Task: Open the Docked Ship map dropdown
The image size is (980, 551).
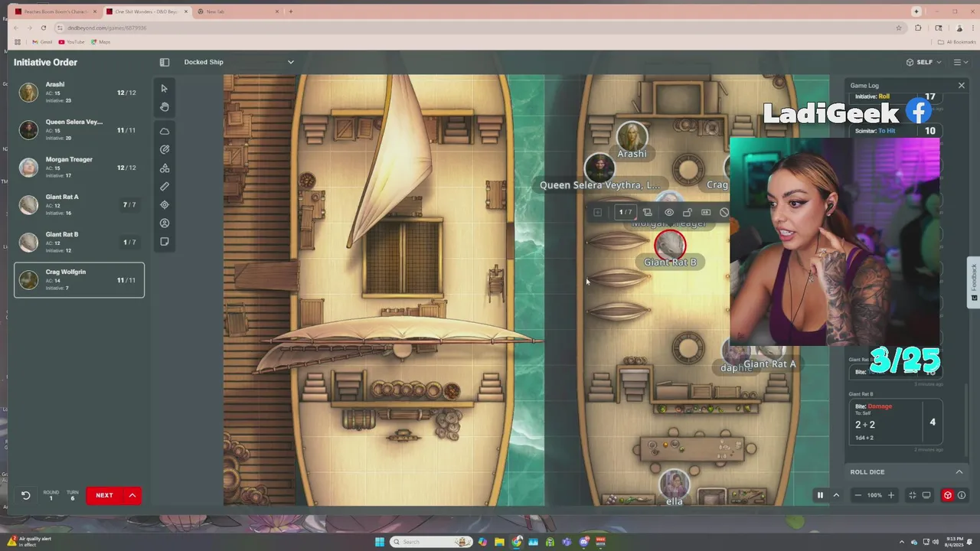Action: 239,62
